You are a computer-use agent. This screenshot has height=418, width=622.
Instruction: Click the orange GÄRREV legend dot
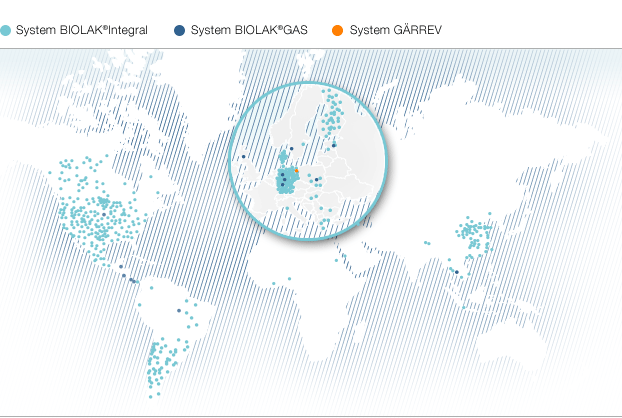[x=338, y=31]
